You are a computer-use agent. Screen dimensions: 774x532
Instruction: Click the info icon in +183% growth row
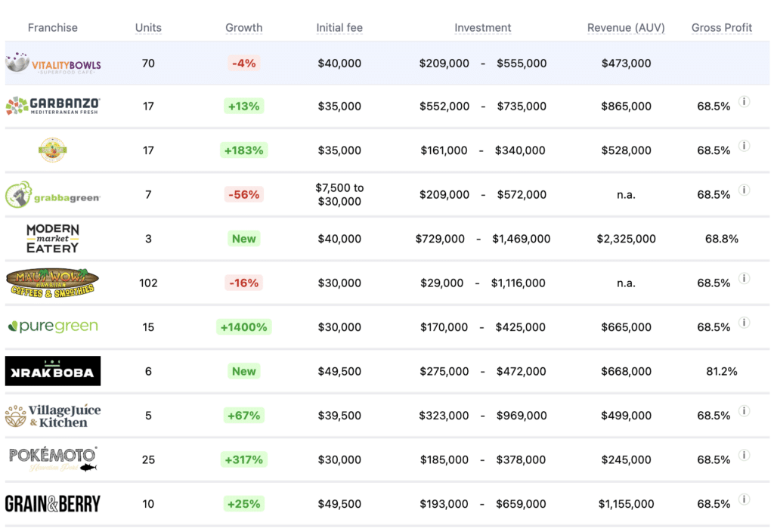[744, 146]
